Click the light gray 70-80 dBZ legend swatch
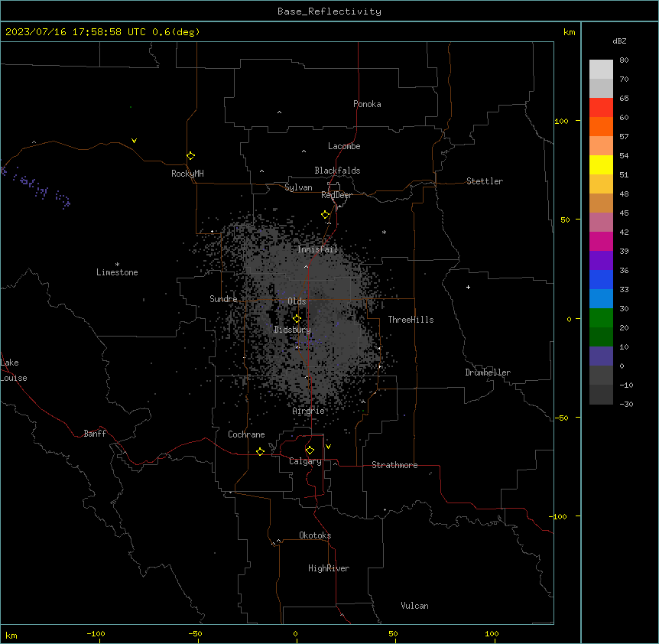 coord(601,70)
